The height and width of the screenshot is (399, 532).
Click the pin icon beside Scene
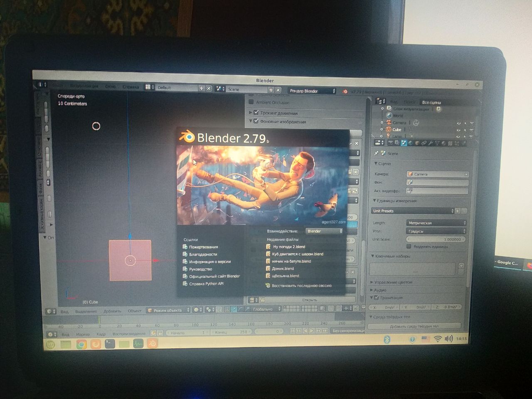click(377, 153)
